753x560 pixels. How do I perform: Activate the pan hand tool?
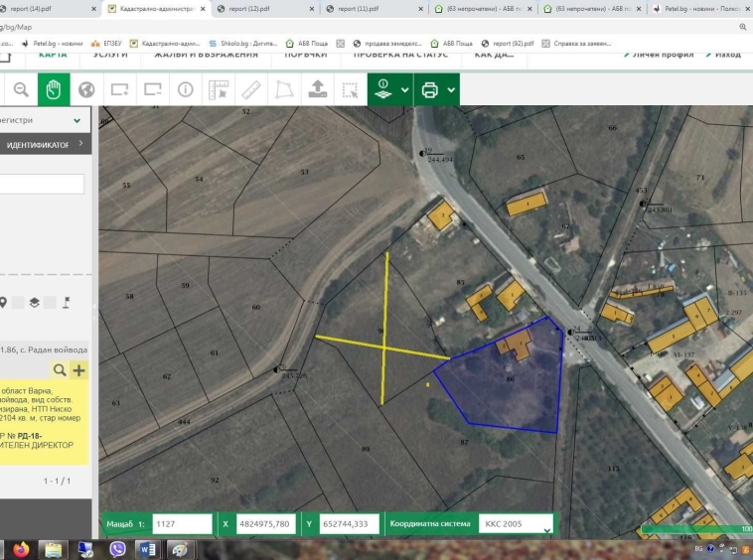[x=54, y=89]
